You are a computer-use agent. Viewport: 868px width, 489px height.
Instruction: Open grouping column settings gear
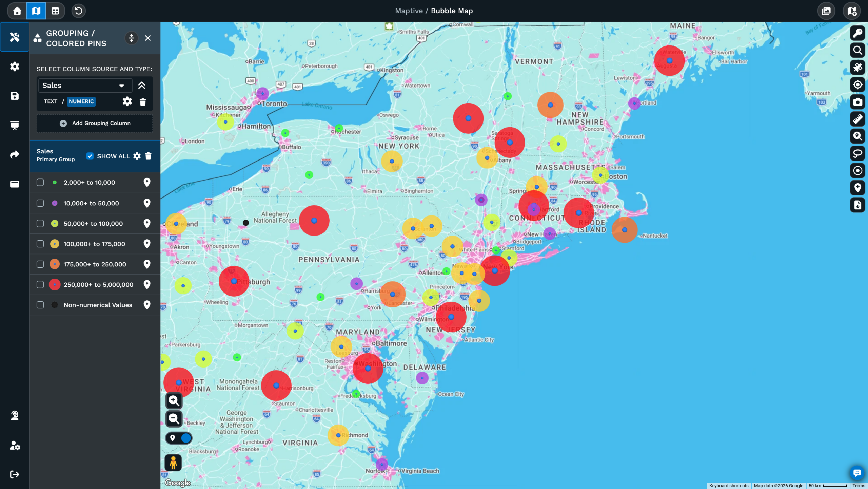click(x=127, y=101)
